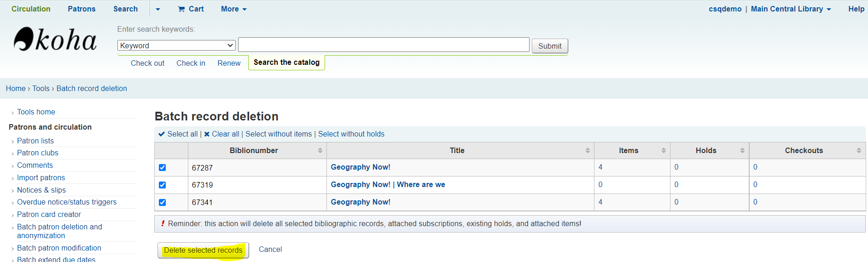868x262 pixels.
Task: Sort by Biblionumber column arrows
Action: pos(320,151)
